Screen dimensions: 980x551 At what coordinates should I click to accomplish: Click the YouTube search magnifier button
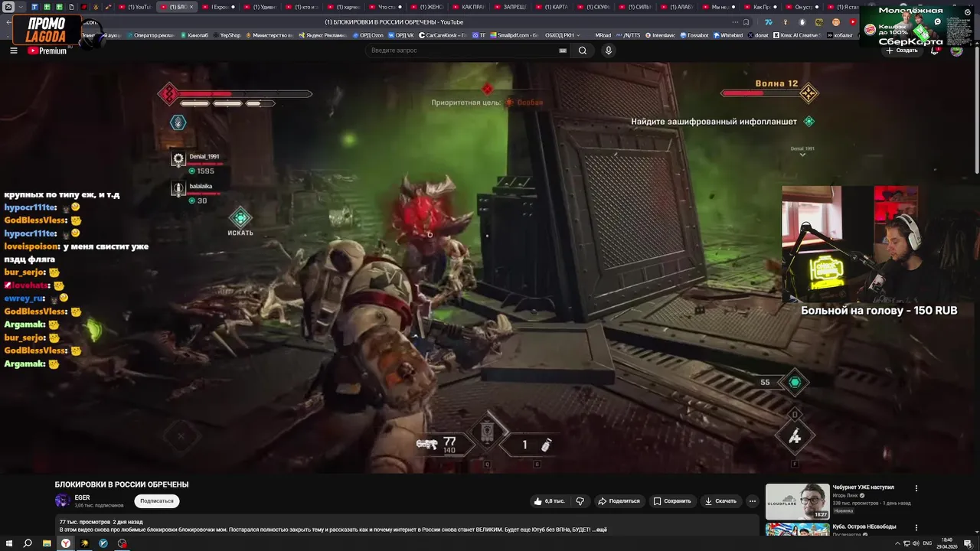coord(583,51)
